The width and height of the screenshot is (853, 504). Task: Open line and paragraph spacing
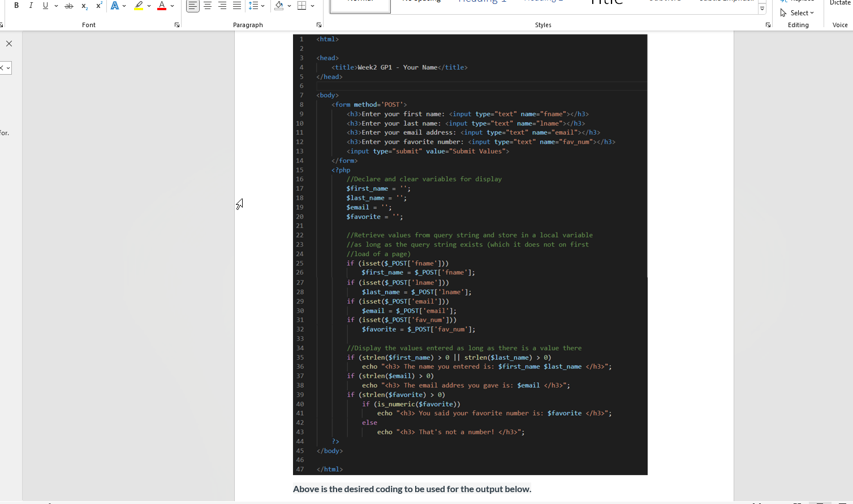[x=256, y=6]
